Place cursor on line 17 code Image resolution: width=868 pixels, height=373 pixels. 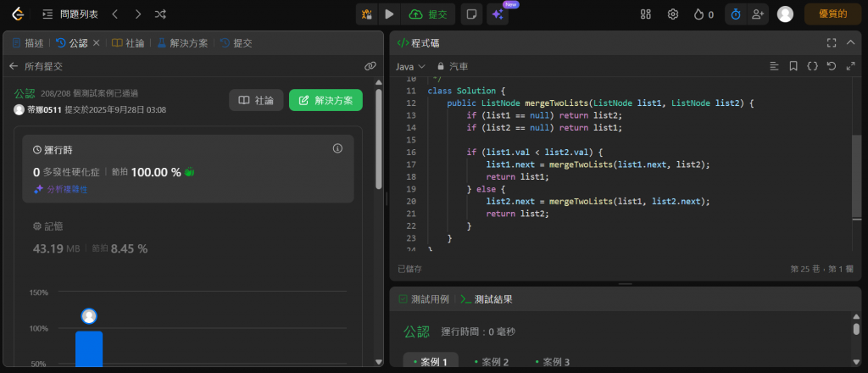pyautogui.click(x=598, y=164)
